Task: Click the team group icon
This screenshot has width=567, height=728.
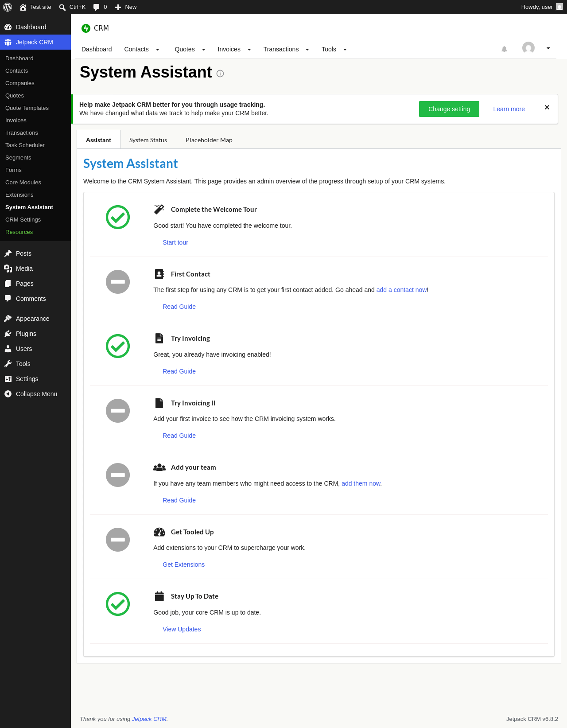Action: tap(159, 467)
